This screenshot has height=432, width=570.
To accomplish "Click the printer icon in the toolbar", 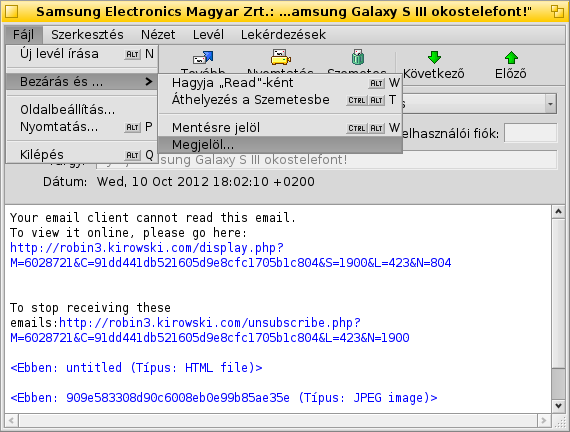I will [x=280, y=57].
